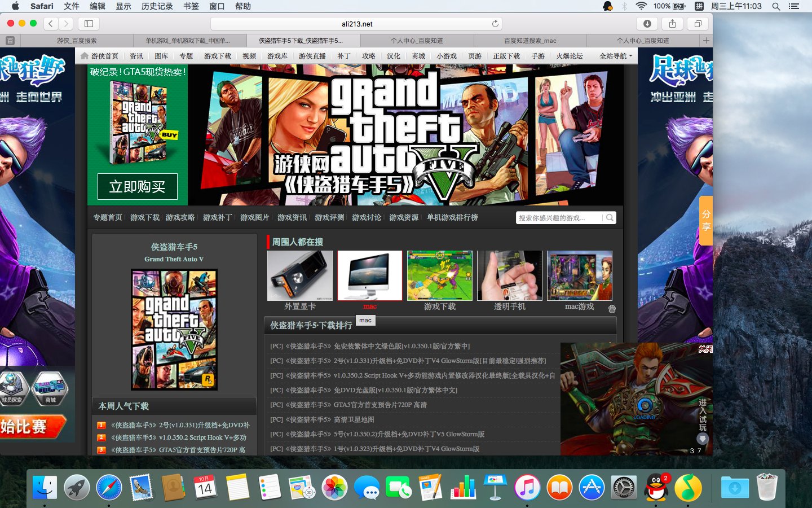Open the orange 分享 side tab
This screenshot has height=508, width=812.
[x=705, y=221]
